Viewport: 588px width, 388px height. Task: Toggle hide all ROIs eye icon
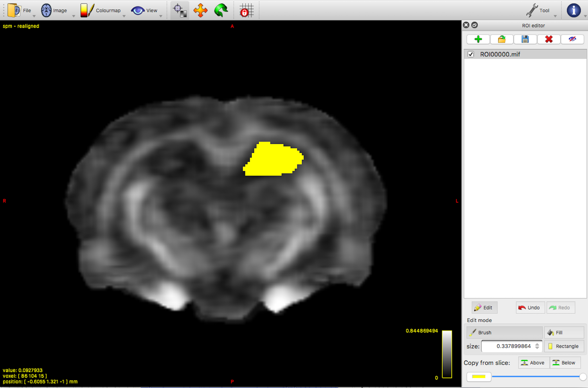(x=572, y=39)
